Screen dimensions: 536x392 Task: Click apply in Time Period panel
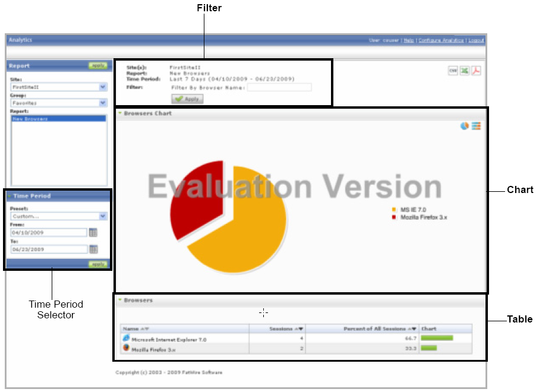[98, 264]
